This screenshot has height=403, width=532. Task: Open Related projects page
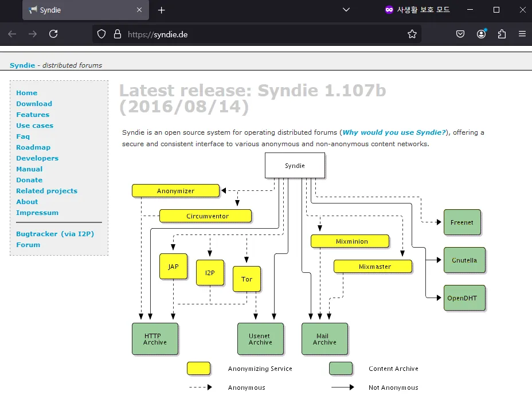pyautogui.click(x=47, y=191)
